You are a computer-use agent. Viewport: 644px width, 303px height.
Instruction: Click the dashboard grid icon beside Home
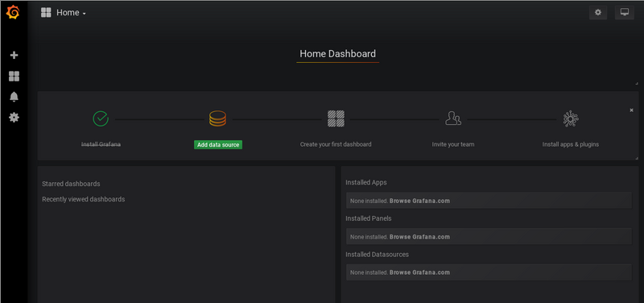[x=46, y=12]
